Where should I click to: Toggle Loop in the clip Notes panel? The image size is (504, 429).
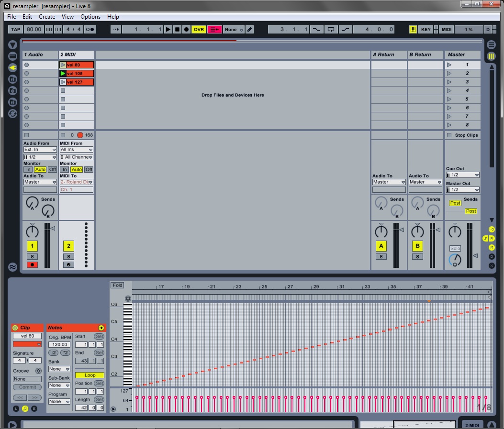(89, 375)
